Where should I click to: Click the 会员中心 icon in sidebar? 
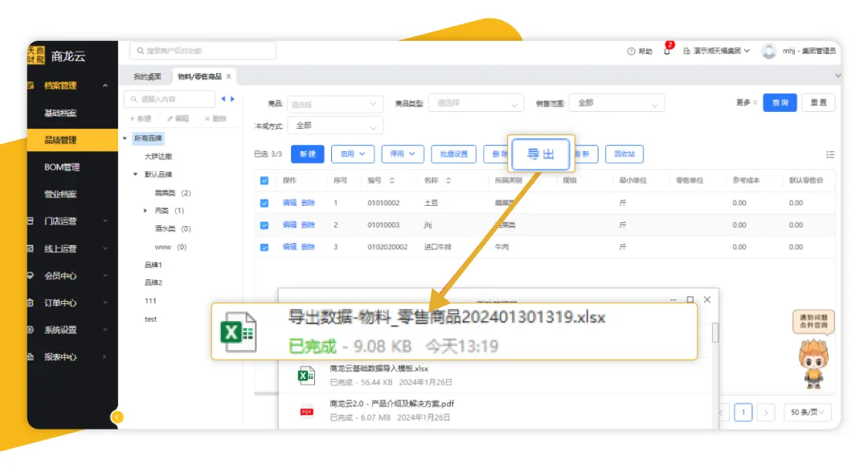pyautogui.click(x=31, y=275)
